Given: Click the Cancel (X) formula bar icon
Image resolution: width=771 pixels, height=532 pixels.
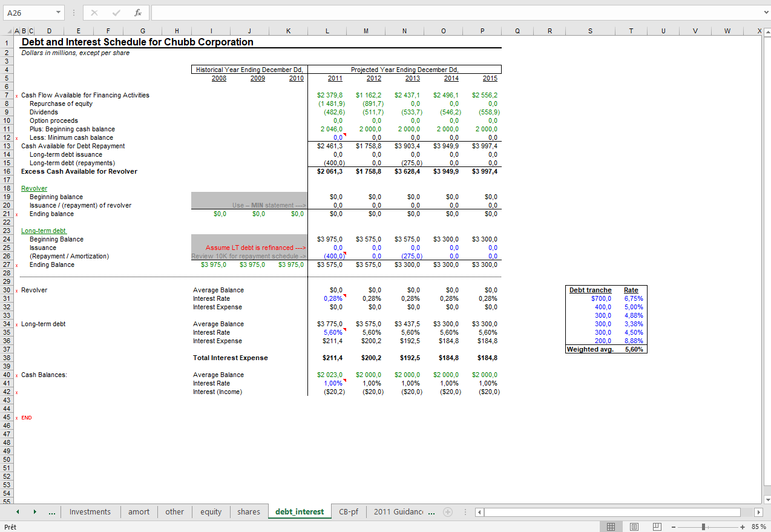Looking at the screenshot, I should (x=94, y=13).
